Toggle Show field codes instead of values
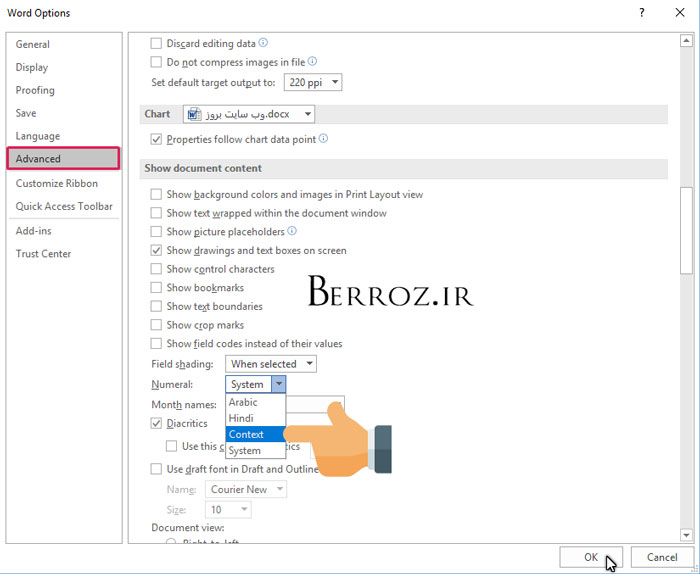The width and height of the screenshot is (700, 574). [156, 344]
